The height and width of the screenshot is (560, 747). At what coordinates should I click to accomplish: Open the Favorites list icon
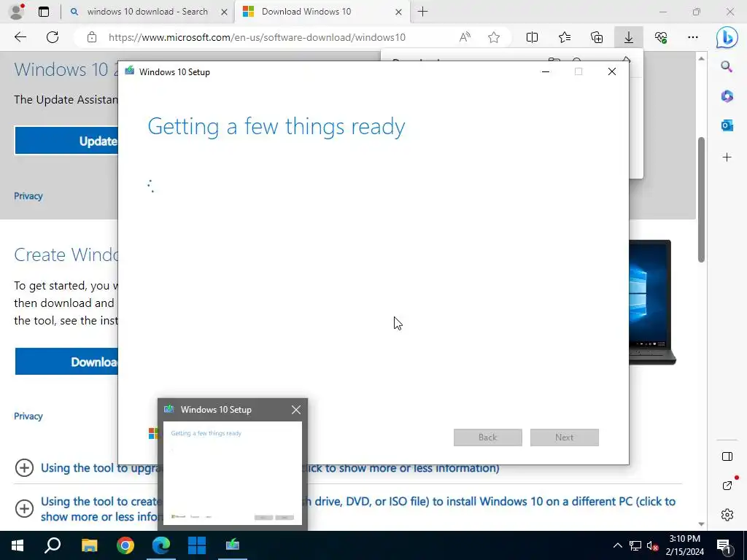point(565,37)
